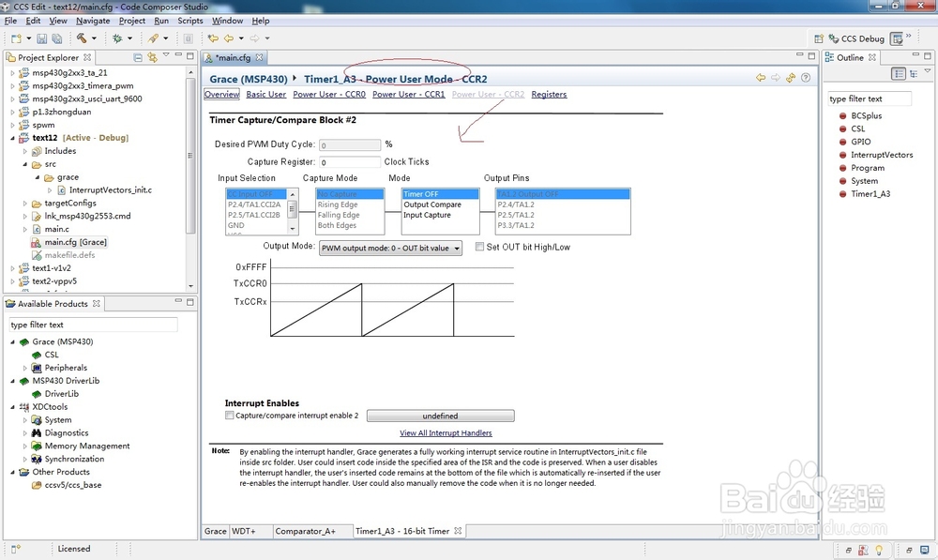Open the Window menu

point(227,21)
